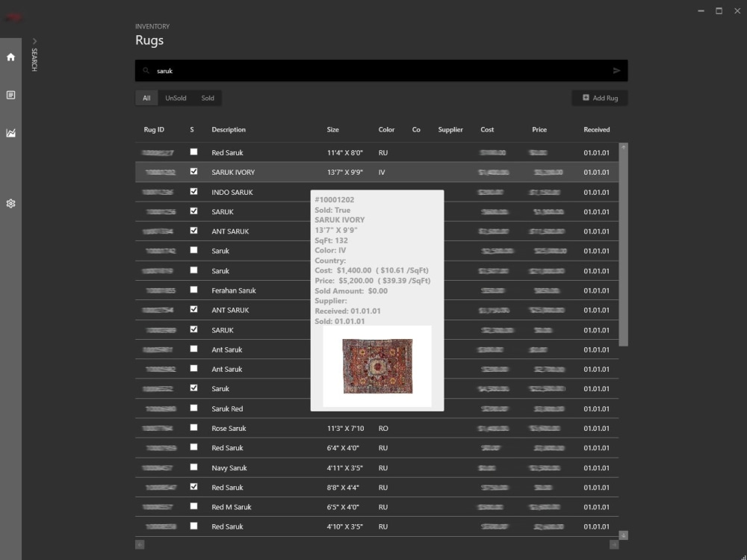747x560 pixels.
Task: Maximize the application window
Action: coord(719,10)
